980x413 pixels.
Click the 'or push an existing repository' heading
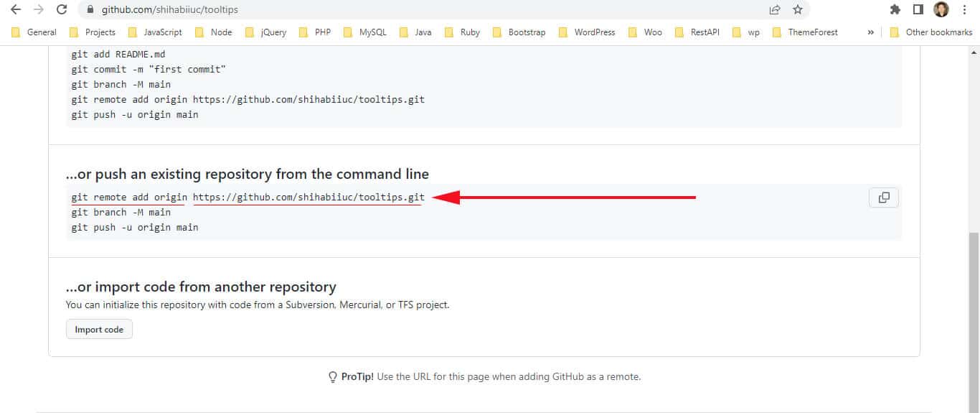point(248,174)
